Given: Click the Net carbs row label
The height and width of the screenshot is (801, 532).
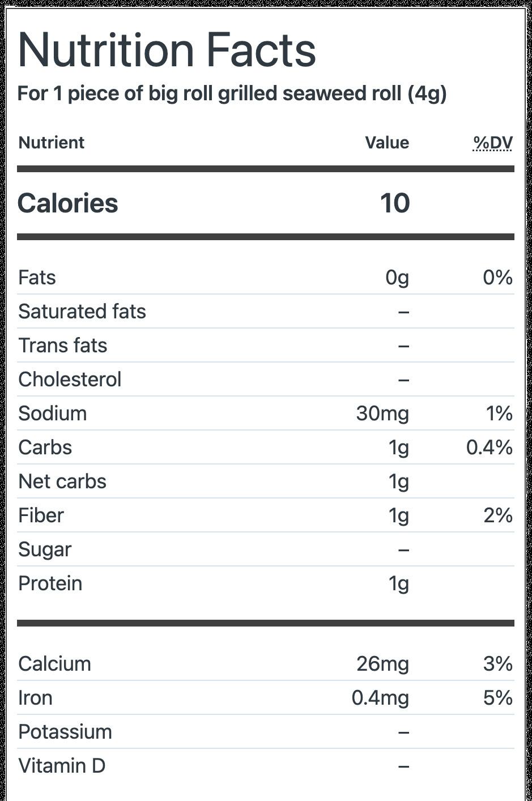Looking at the screenshot, I should point(62,482).
